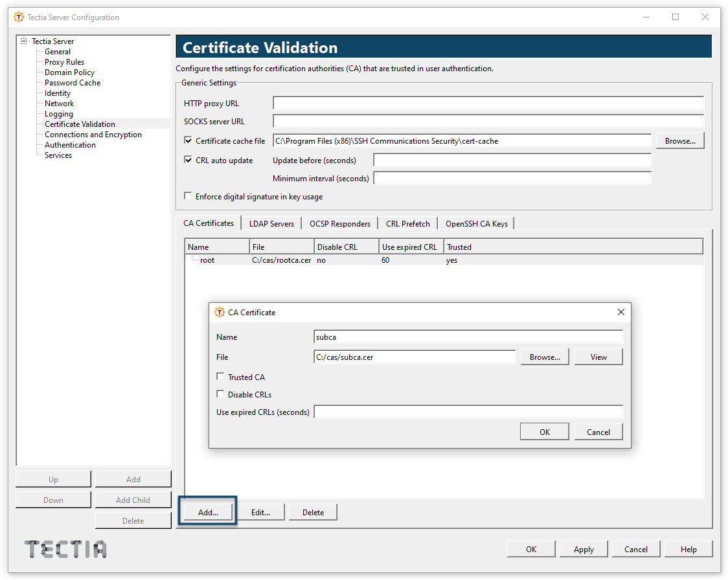Click Delete button under the tree
Screen dimensions: 728x580
[x=133, y=520]
